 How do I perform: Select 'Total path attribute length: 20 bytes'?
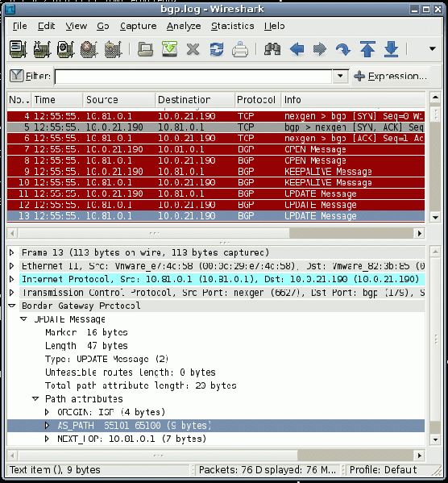(x=141, y=385)
